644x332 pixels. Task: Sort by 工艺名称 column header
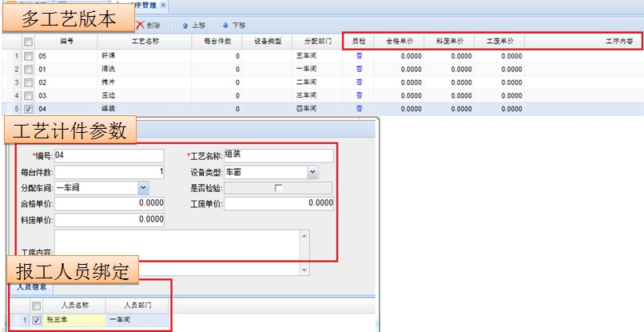click(x=145, y=41)
